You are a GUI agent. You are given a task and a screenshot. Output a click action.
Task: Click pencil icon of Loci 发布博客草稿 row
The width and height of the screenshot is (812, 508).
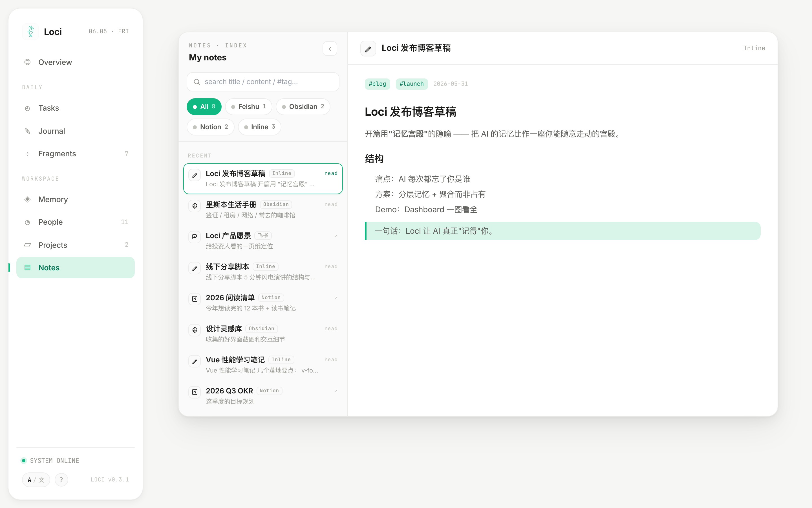[195, 175]
